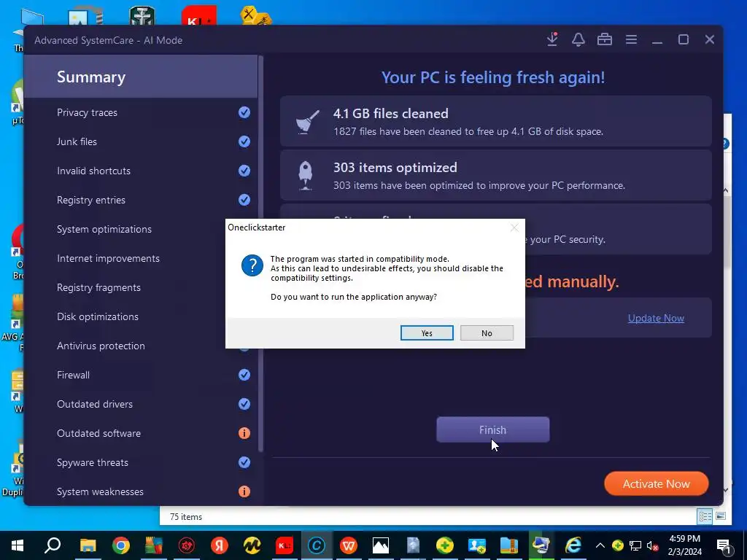
Task: Click the checkmark beside Privacy traces
Action: tap(244, 112)
